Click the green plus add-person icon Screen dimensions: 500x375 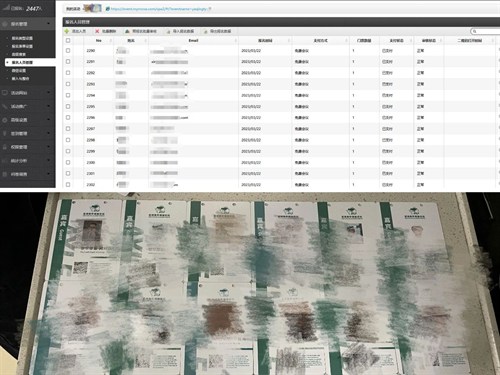[x=67, y=31]
